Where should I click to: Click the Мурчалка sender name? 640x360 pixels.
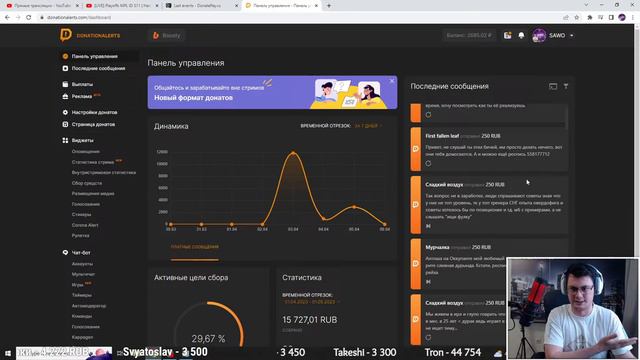click(x=437, y=247)
